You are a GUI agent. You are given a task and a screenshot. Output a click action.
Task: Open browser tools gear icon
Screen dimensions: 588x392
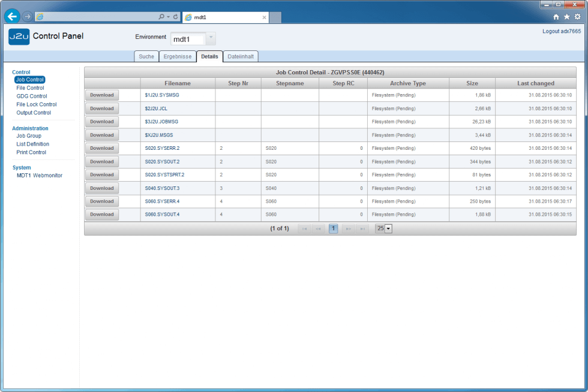click(x=577, y=17)
